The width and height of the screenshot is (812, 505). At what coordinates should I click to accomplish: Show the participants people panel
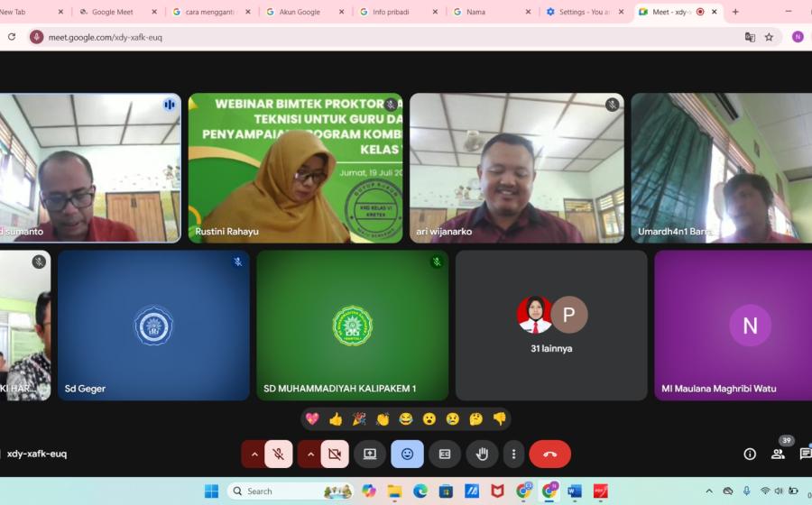pos(778,454)
